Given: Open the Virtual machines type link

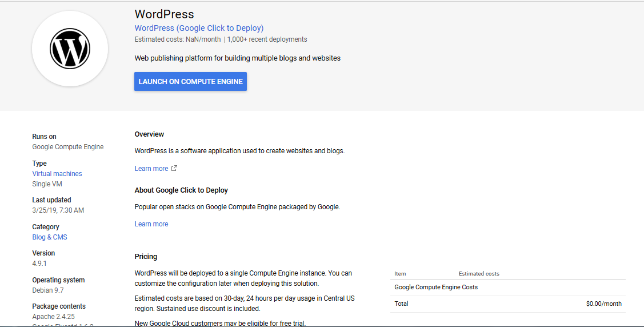Looking at the screenshot, I should click(x=57, y=174).
